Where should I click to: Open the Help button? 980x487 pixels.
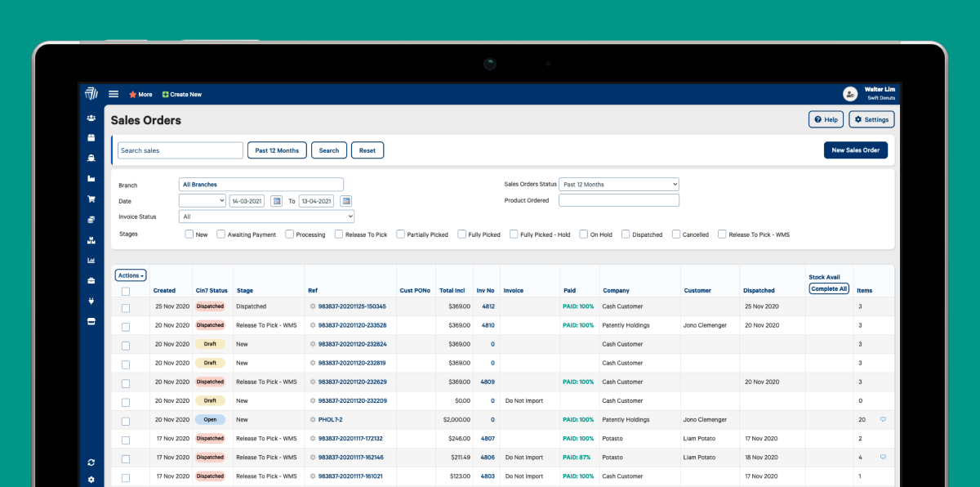click(826, 119)
